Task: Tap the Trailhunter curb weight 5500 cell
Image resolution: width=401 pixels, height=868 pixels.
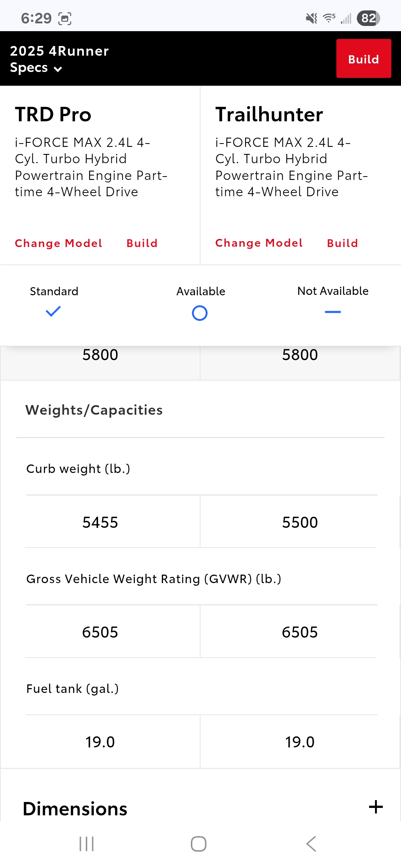Action: coord(300,522)
